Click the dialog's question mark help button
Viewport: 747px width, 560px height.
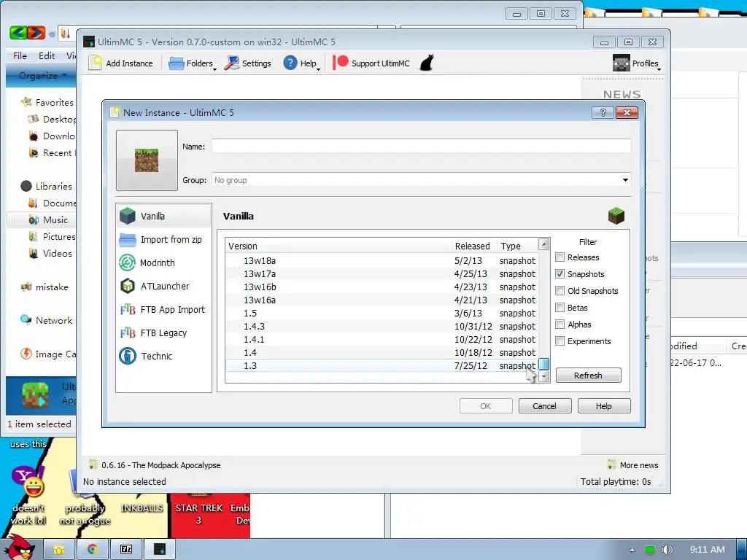coord(603,112)
